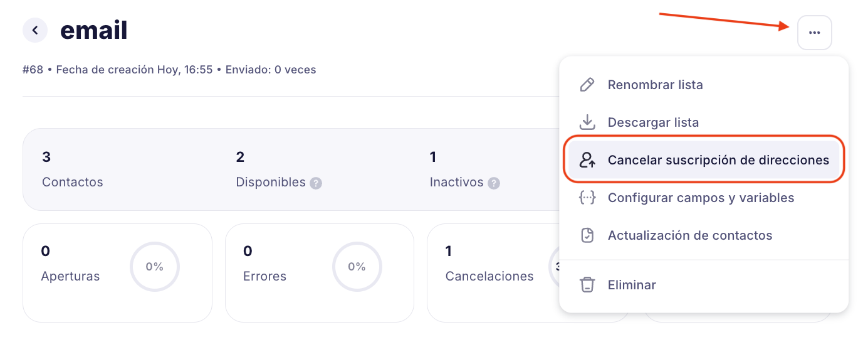Click the download icon for Descargar lista
The width and height of the screenshot is (868, 337).
[587, 122]
